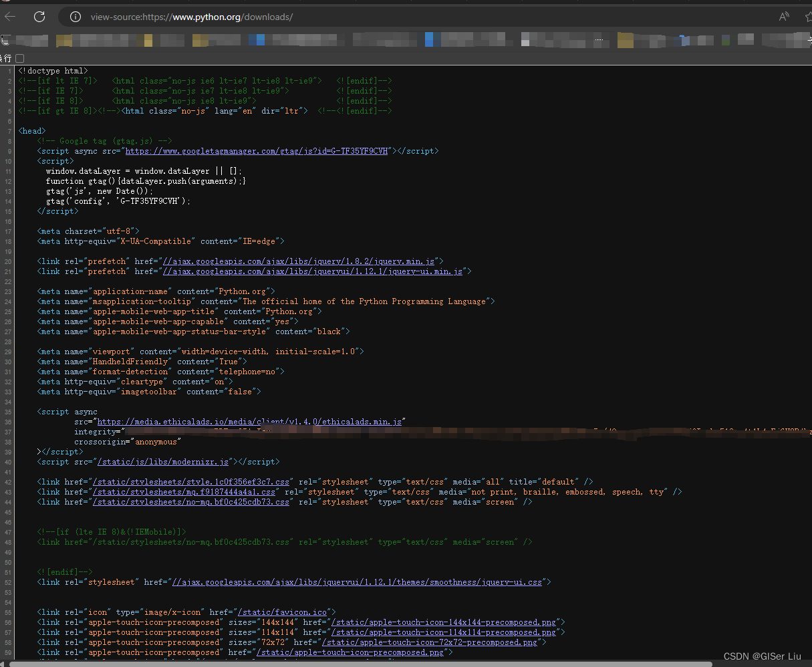
Task: Click the 'Google tag (gtag.js)' comment
Action: point(104,141)
